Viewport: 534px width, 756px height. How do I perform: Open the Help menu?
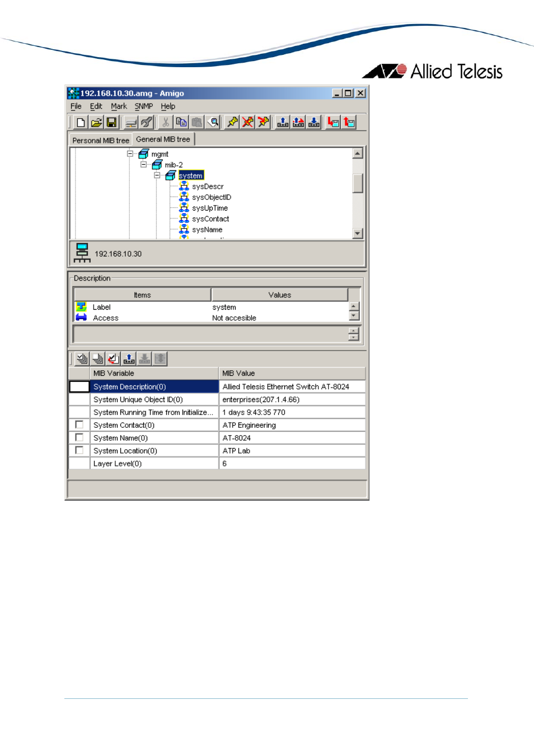coord(168,106)
